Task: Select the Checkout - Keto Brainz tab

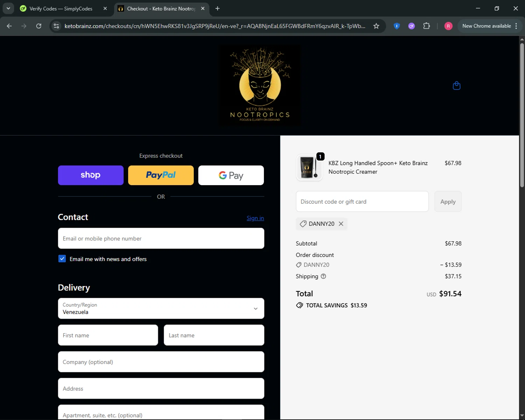Action: [161, 8]
